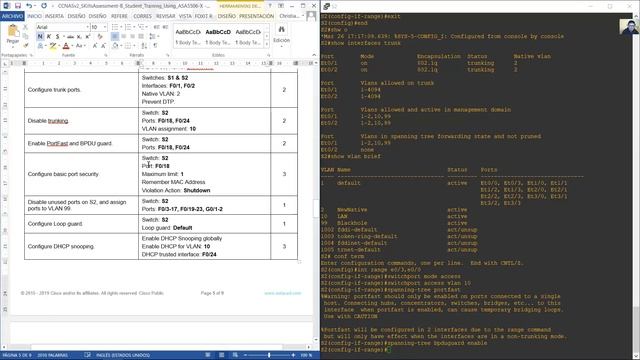Switch to the REVISAR ribbon tab

[x=166, y=16]
